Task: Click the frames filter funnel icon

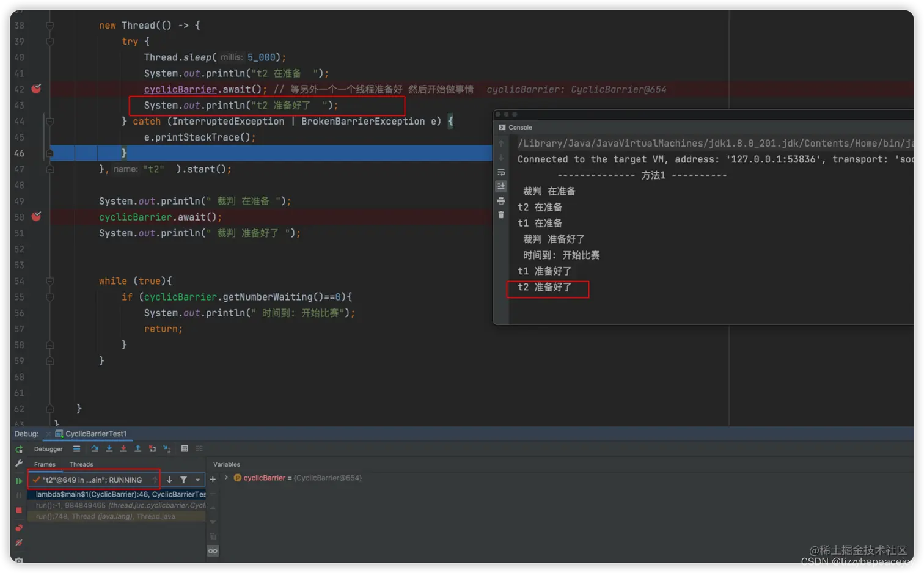Action: (x=183, y=480)
